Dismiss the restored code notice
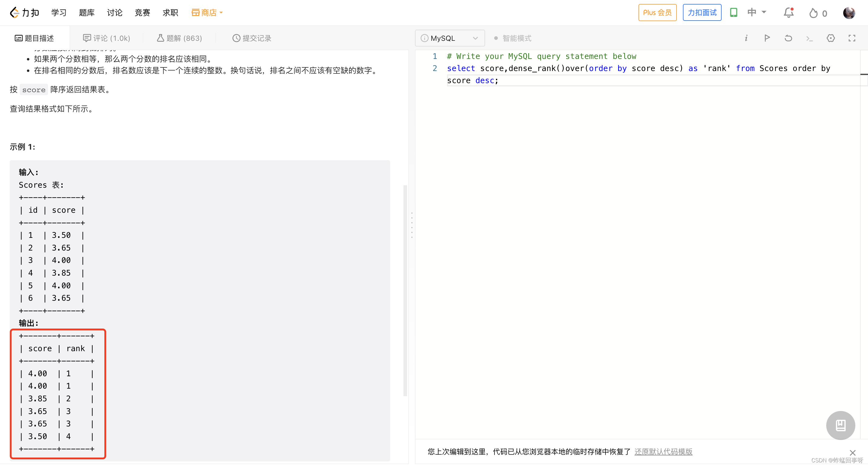The width and height of the screenshot is (868, 466). tap(853, 453)
